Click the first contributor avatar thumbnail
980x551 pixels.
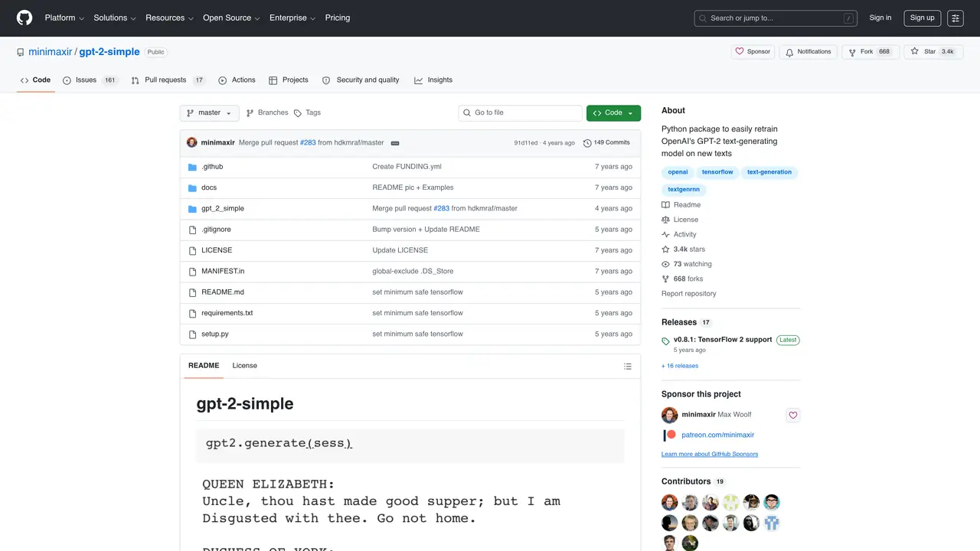670,503
